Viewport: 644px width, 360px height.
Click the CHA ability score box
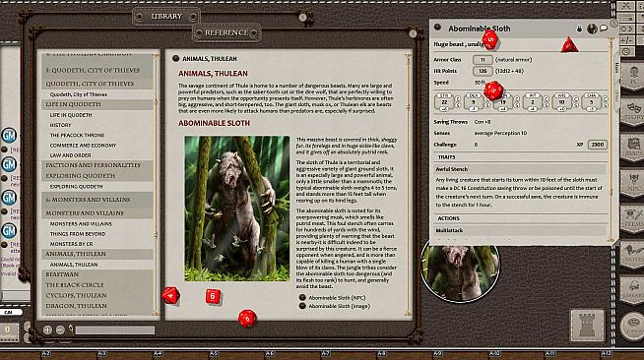(591, 102)
